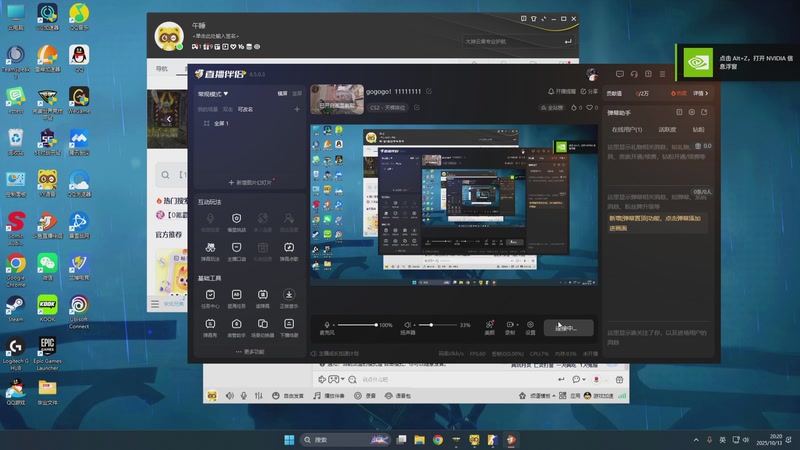Mute the speaker in stream control bar
The image size is (800, 450).
(x=407, y=325)
